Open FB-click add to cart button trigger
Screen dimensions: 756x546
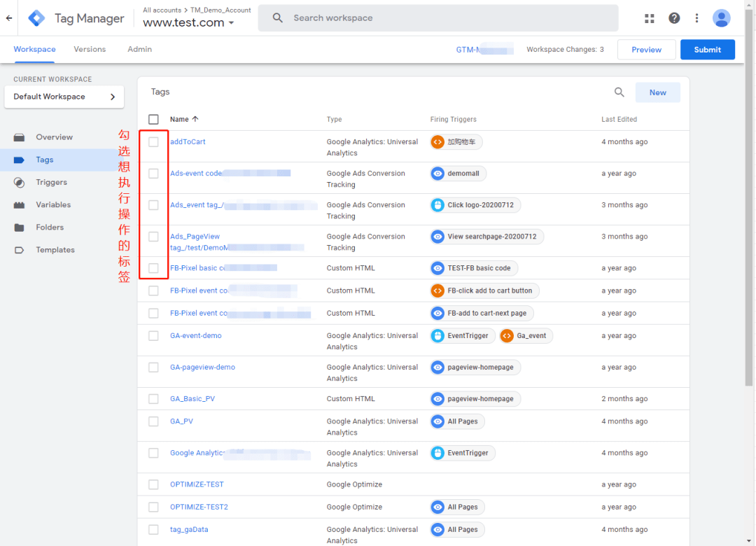coord(484,290)
